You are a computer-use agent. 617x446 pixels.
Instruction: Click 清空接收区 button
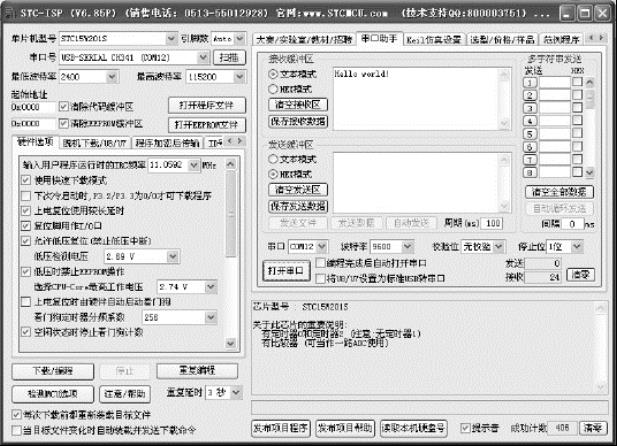(298, 105)
